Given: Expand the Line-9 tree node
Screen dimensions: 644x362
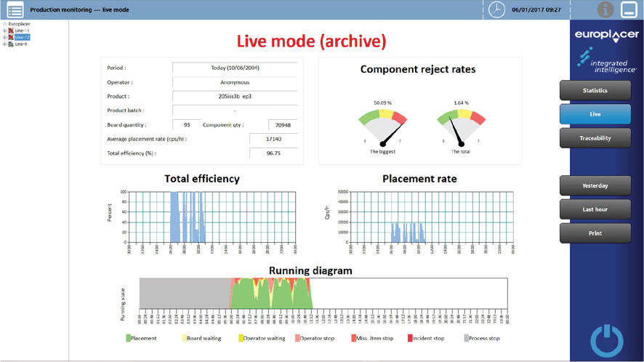Looking at the screenshot, I should (4, 44).
